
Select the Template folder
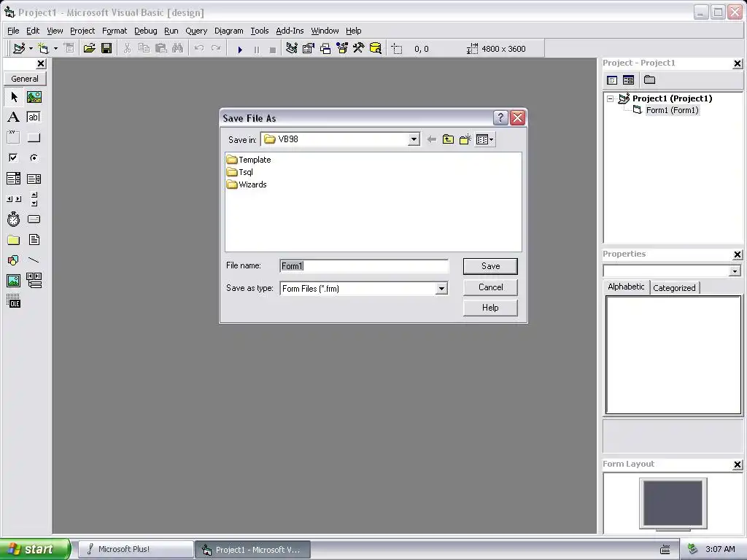click(249, 160)
